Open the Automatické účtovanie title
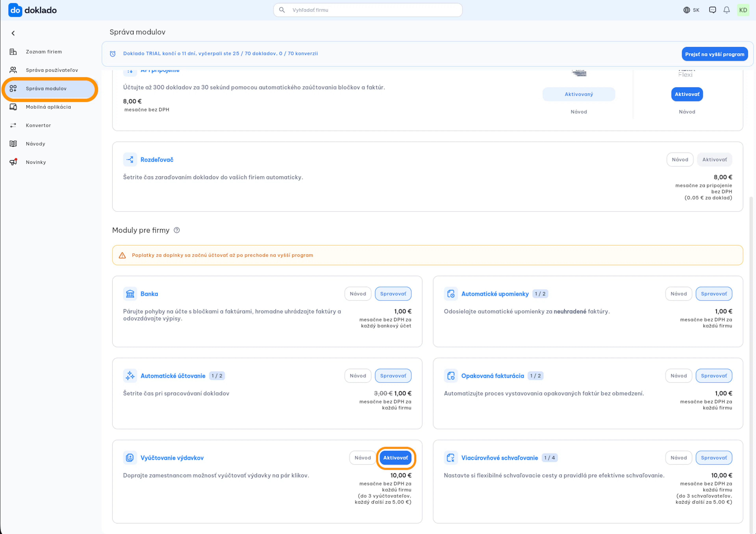The width and height of the screenshot is (756, 534). (173, 376)
